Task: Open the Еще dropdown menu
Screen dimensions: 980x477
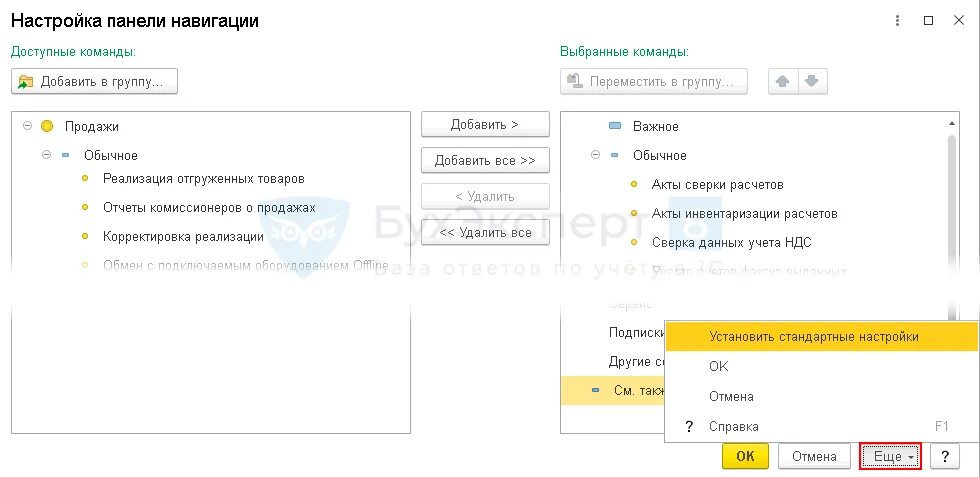Action: 888,457
